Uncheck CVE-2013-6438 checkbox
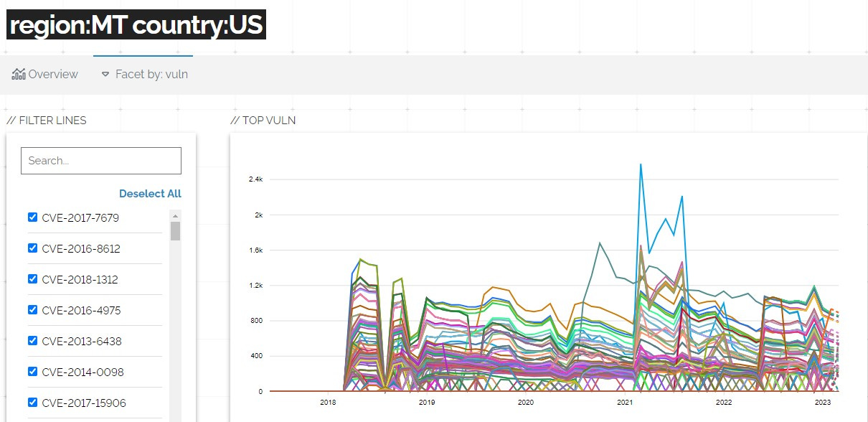868x422 pixels. pos(32,341)
